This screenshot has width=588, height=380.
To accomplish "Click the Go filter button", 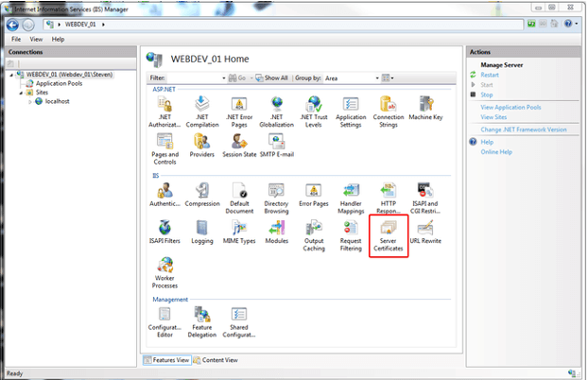I will [x=237, y=78].
